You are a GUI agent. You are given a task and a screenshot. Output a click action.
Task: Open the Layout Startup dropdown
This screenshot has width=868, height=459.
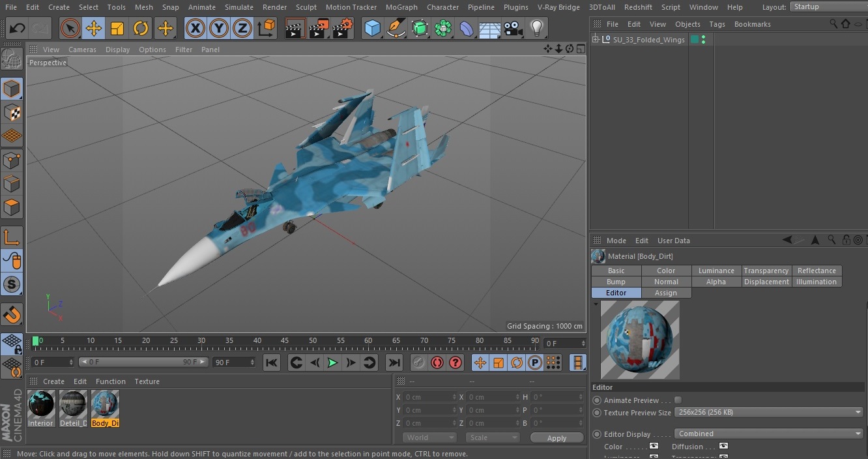click(828, 7)
